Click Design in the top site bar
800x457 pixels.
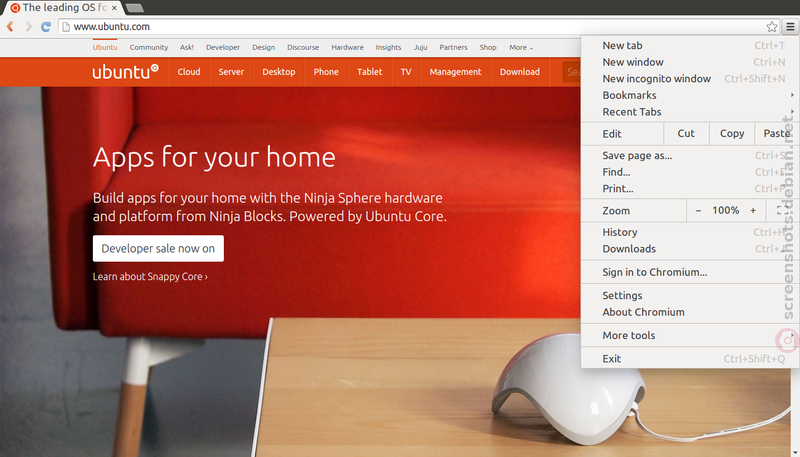263,47
